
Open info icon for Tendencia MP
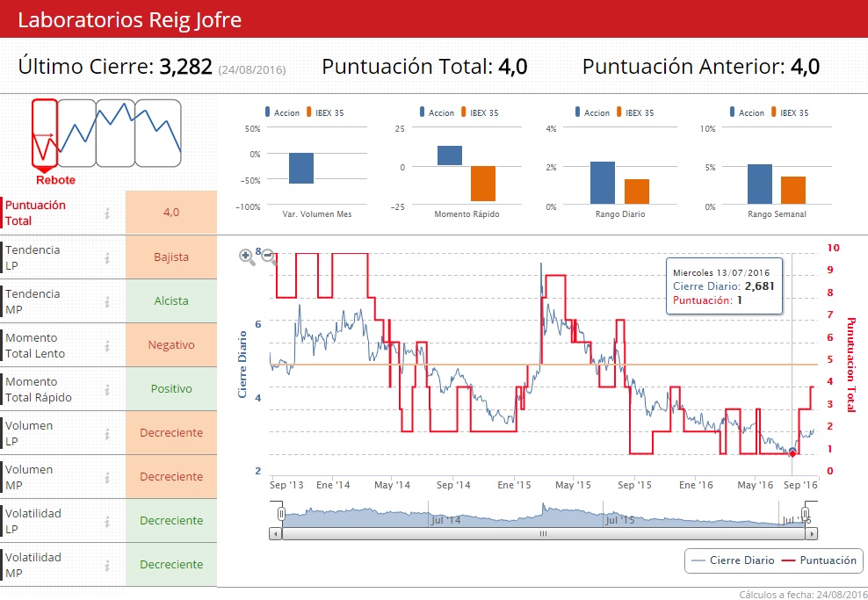click(x=107, y=301)
